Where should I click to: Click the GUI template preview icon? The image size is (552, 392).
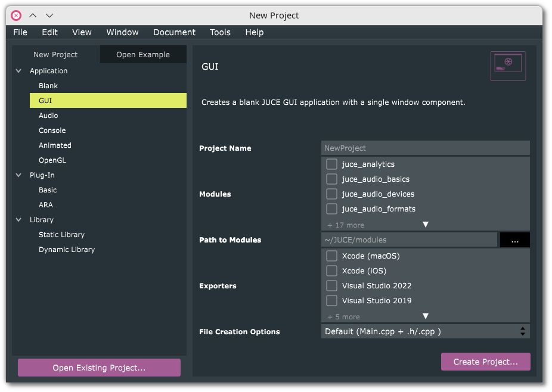tap(508, 66)
